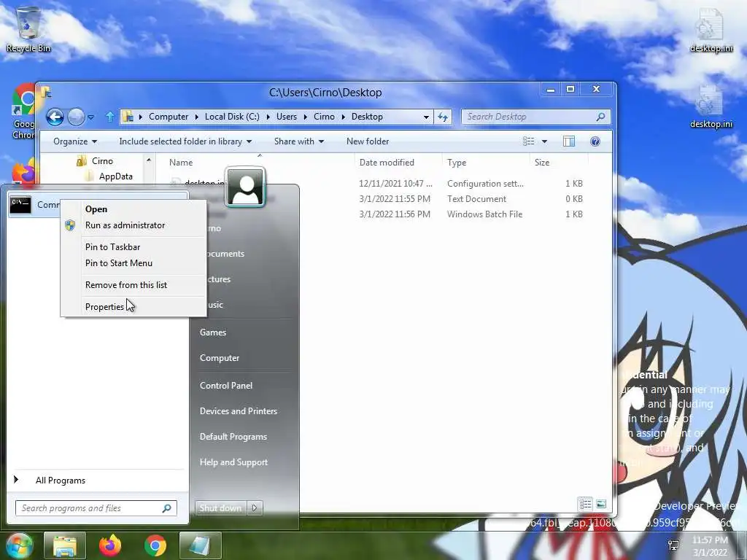Click the Explorer Forward arrow button
Viewport: 747px width, 560px height.
[76, 117]
